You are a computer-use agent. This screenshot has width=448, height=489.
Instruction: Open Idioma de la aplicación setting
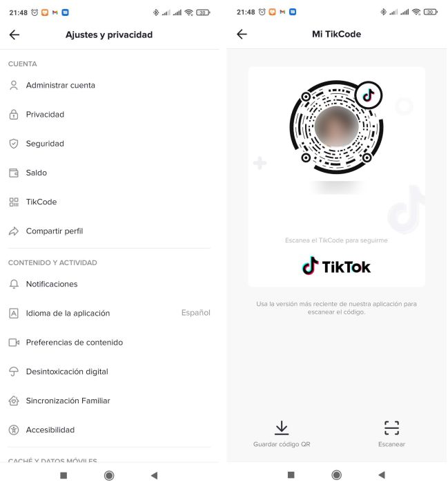(109, 313)
